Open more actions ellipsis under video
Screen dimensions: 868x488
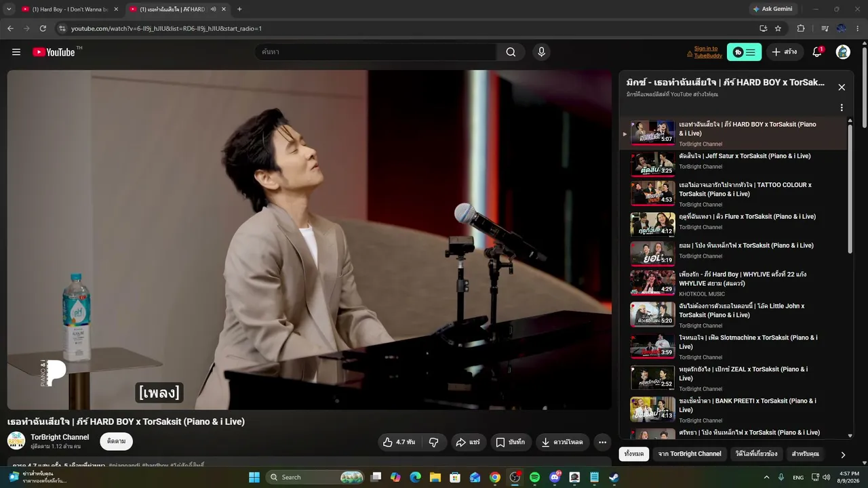click(x=602, y=442)
